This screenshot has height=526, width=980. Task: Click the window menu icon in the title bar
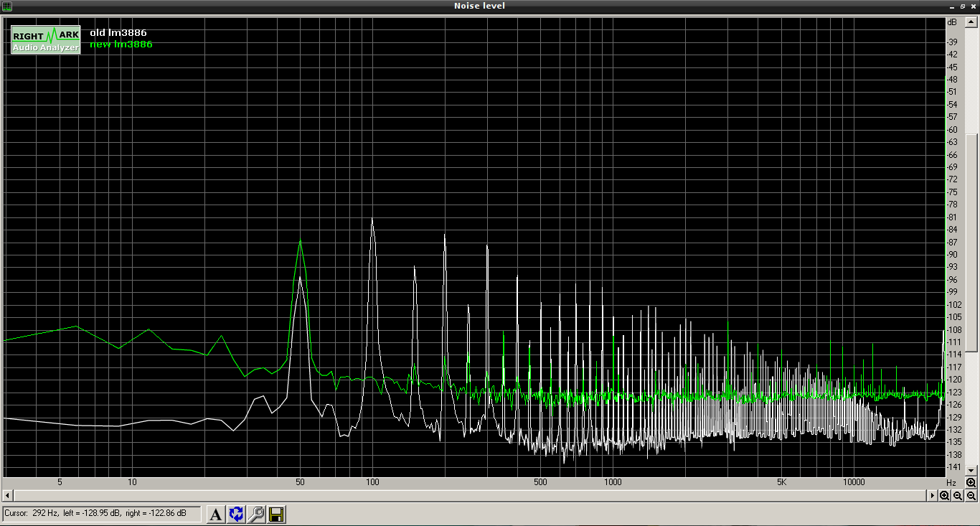coord(6,6)
